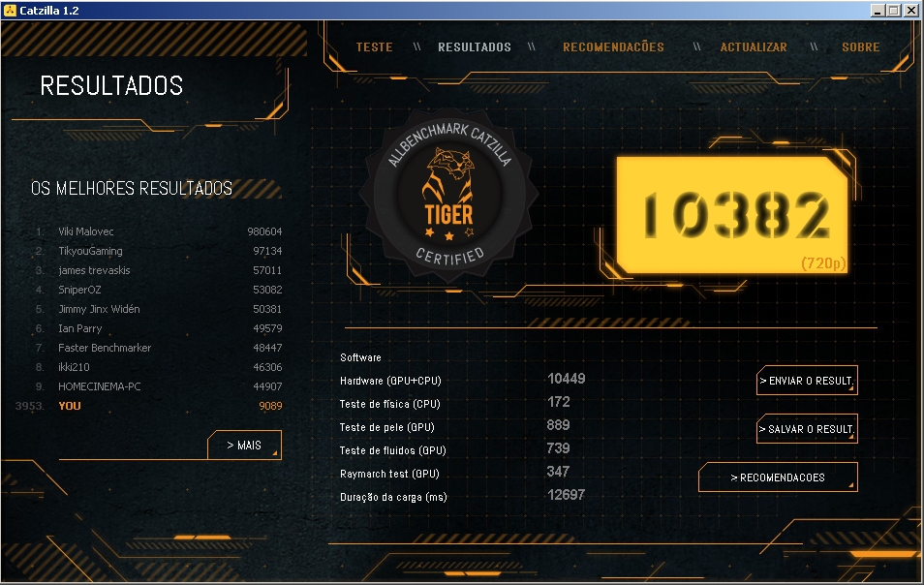The height and width of the screenshot is (585, 924).
Task: Open the SOBRE tab
Action: [860, 47]
